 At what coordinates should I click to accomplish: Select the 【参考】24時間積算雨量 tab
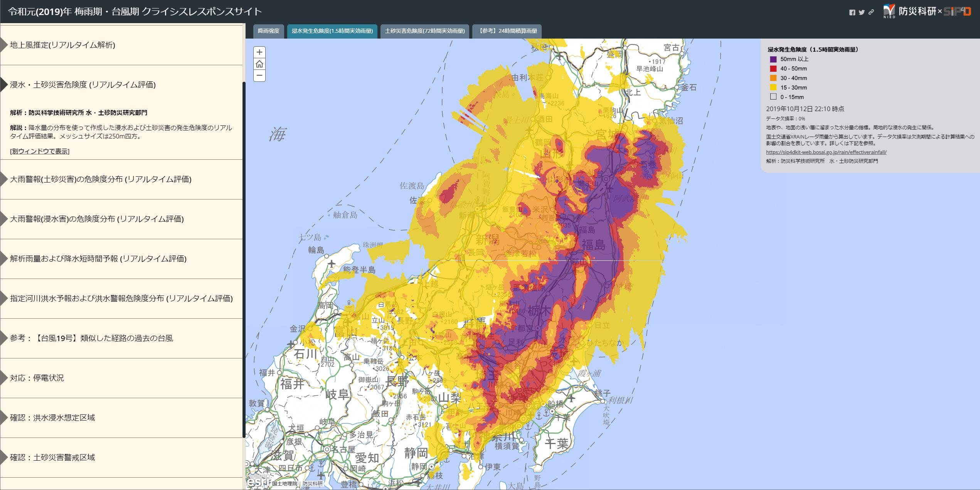click(508, 31)
